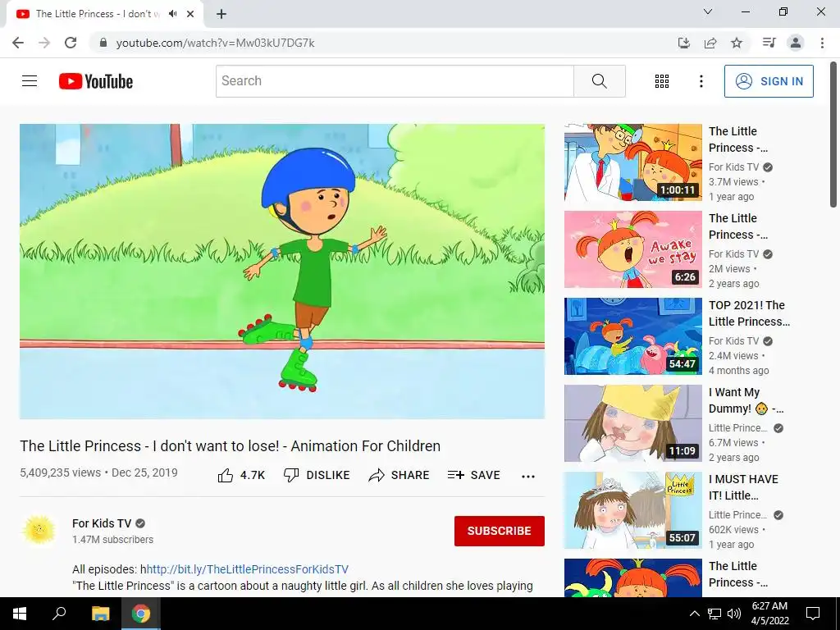840x630 pixels.
Task: Open For Kids TV channel avatar
Action: [39, 530]
